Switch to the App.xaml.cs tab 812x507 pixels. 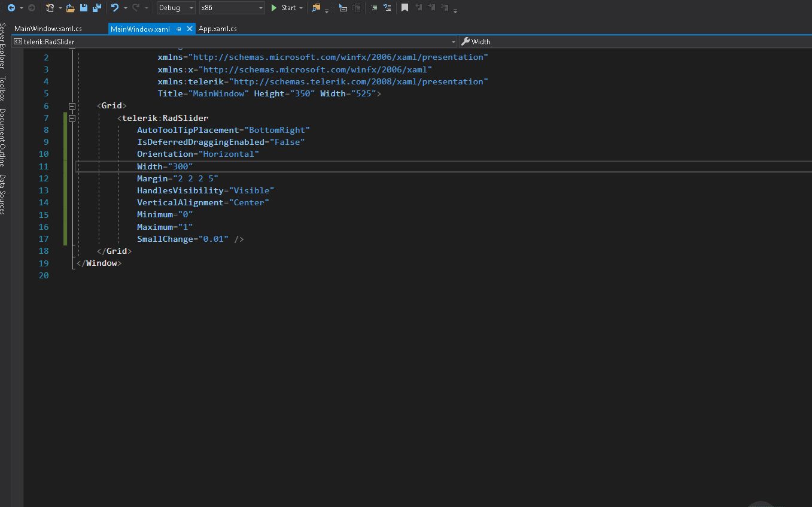(x=218, y=29)
